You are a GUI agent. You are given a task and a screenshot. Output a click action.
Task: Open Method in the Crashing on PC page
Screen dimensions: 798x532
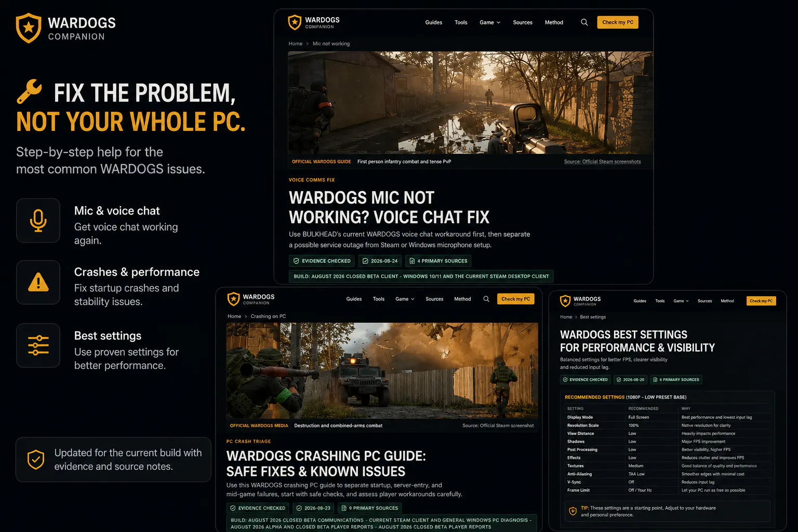click(x=462, y=299)
